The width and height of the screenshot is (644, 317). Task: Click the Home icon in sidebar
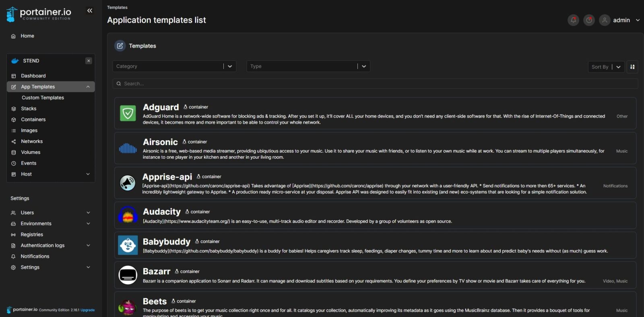click(x=13, y=36)
